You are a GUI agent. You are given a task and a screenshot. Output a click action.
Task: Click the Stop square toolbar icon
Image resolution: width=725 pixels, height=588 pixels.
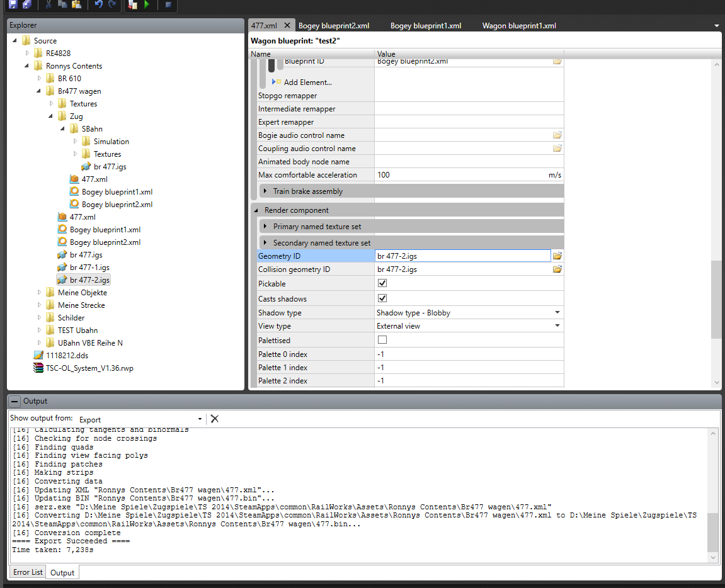point(168,5)
